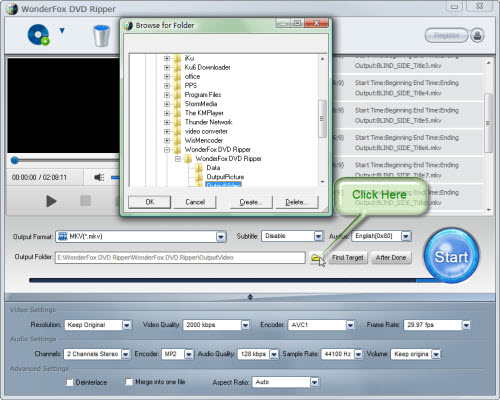Click the big blue Start button

click(451, 256)
